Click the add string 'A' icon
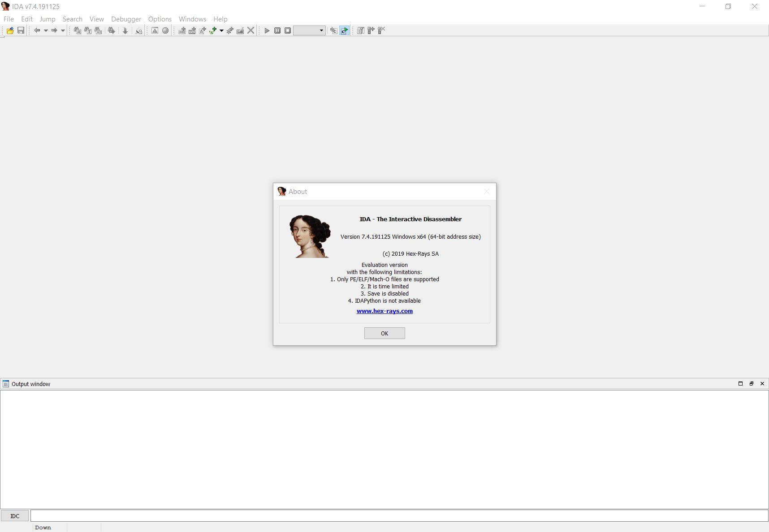Image resolution: width=769 pixels, height=532 pixels. click(203, 30)
